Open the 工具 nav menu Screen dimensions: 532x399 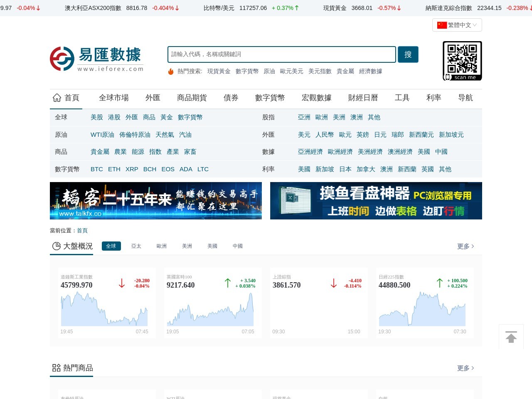[402, 98]
